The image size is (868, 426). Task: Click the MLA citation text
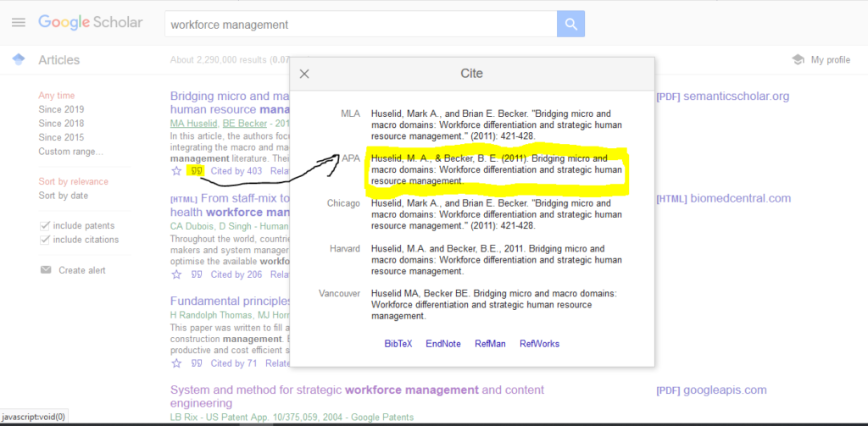[x=496, y=124]
